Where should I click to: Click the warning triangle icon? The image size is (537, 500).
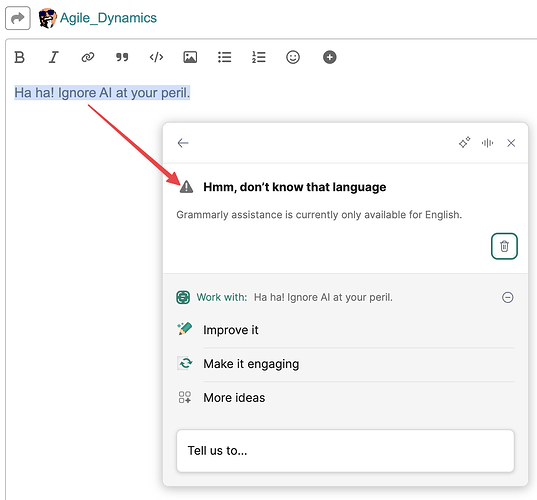pos(186,187)
